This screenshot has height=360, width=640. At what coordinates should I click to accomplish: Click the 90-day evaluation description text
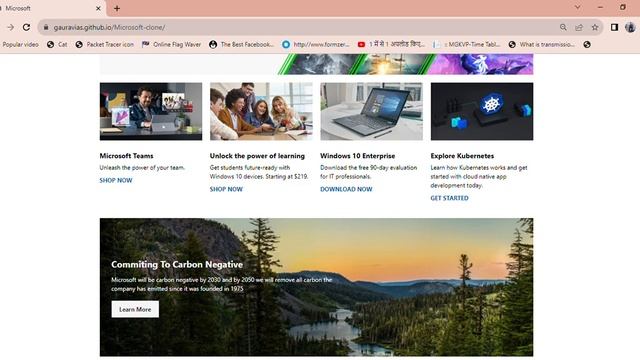tap(369, 172)
